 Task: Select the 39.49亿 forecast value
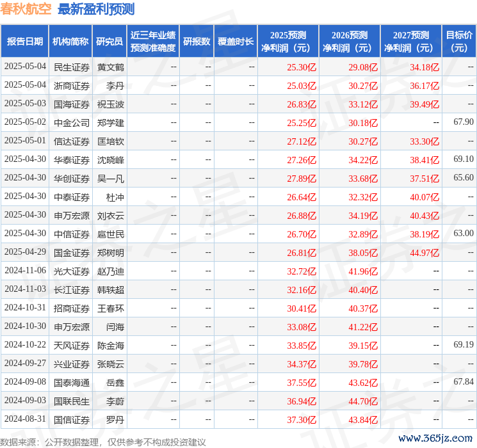(424, 104)
